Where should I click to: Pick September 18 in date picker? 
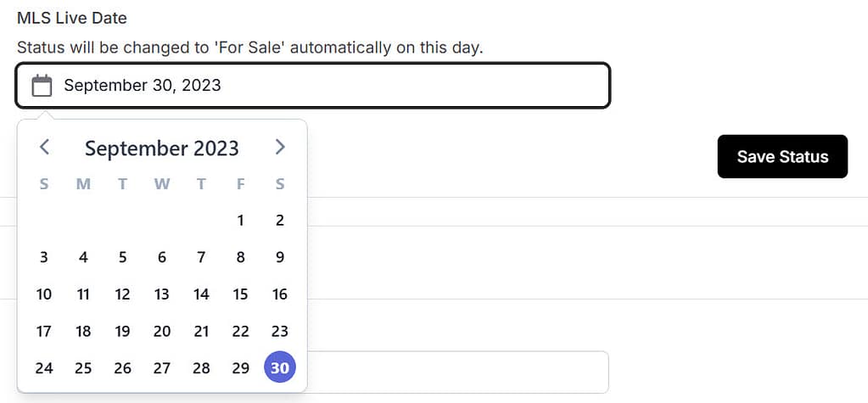pyautogui.click(x=83, y=331)
